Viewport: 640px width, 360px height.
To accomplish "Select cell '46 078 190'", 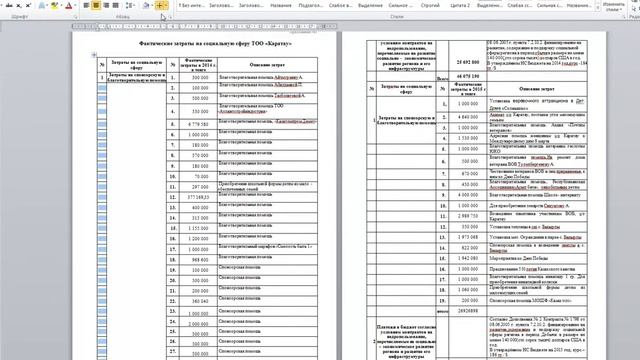I will point(468,77).
